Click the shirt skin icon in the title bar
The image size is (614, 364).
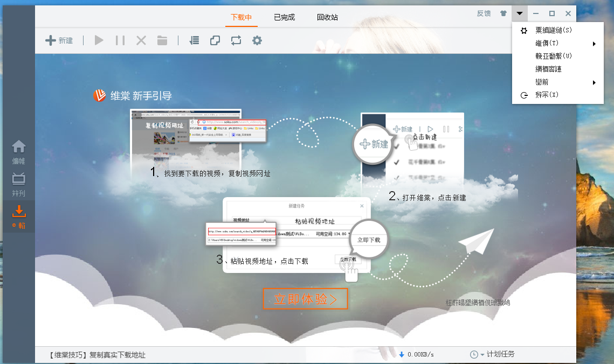[503, 13]
